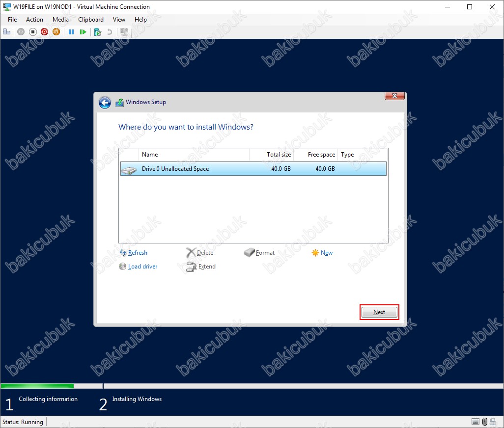Click the Name column header

pyautogui.click(x=194, y=155)
